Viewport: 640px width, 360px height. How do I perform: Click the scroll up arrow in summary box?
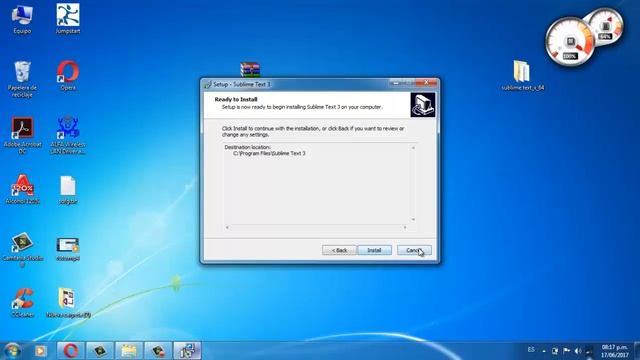point(413,148)
